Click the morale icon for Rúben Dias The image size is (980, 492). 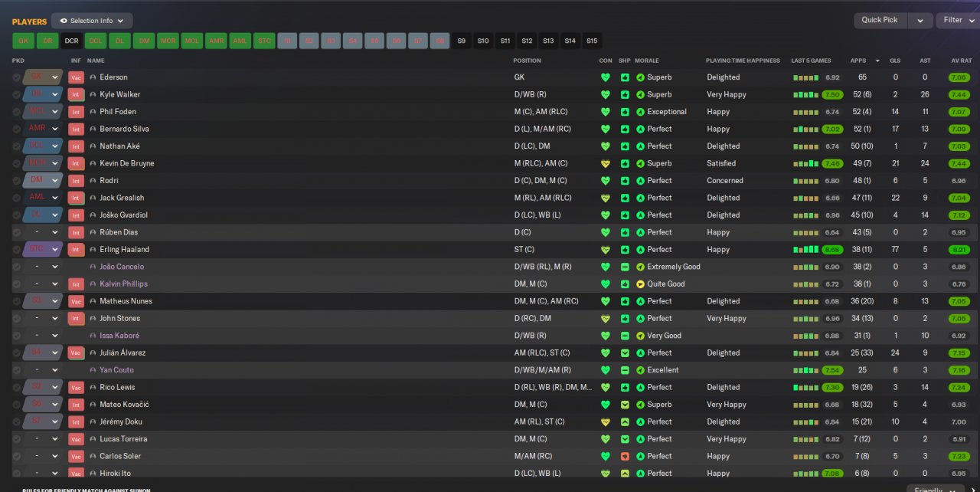pyautogui.click(x=640, y=232)
